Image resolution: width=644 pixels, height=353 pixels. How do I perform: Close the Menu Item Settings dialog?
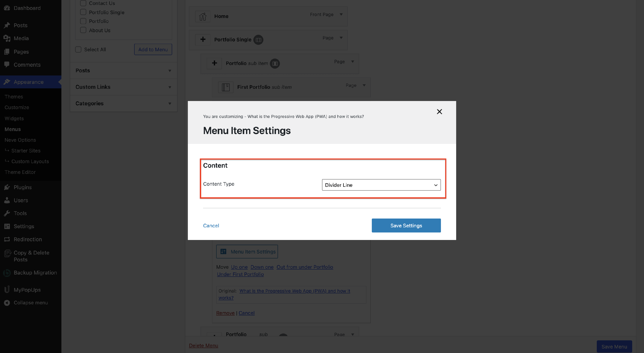439,112
